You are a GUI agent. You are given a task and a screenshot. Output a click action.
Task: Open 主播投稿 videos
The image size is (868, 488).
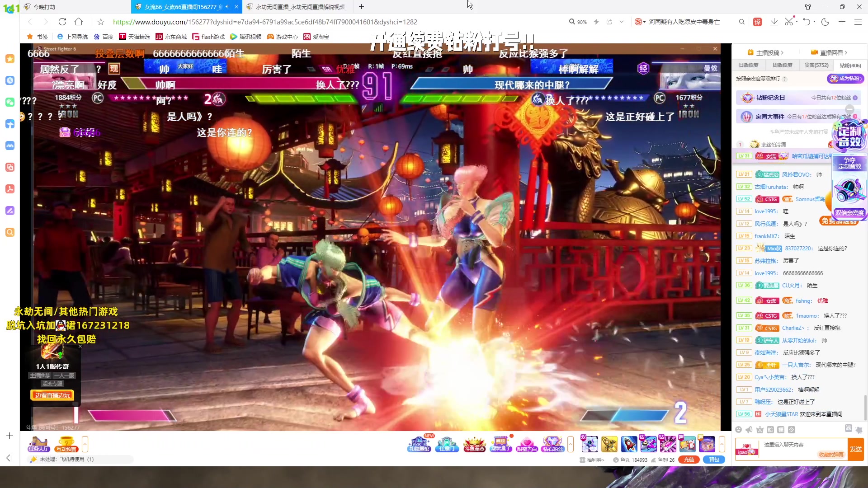(x=765, y=52)
